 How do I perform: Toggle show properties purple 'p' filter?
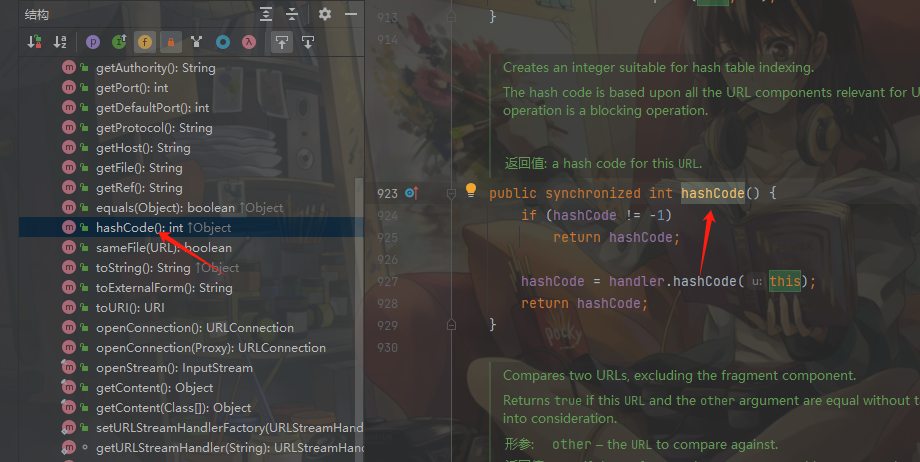click(93, 42)
